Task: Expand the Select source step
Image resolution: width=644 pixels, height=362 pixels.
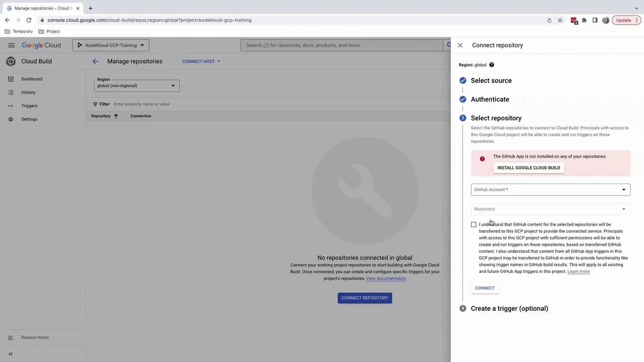Action: pos(491,80)
